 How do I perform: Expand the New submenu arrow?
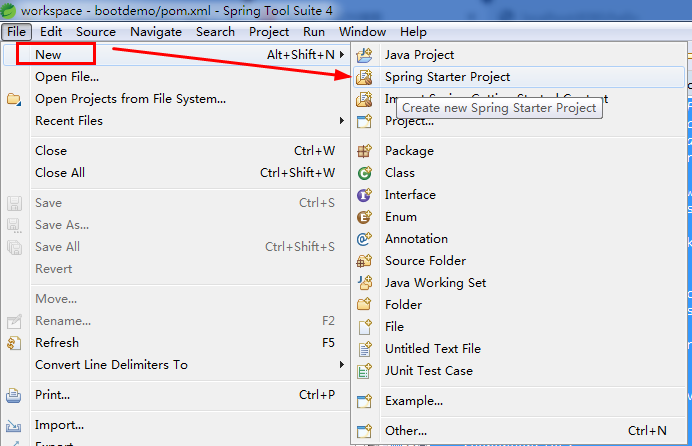pyautogui.click(x=342, y=55)
